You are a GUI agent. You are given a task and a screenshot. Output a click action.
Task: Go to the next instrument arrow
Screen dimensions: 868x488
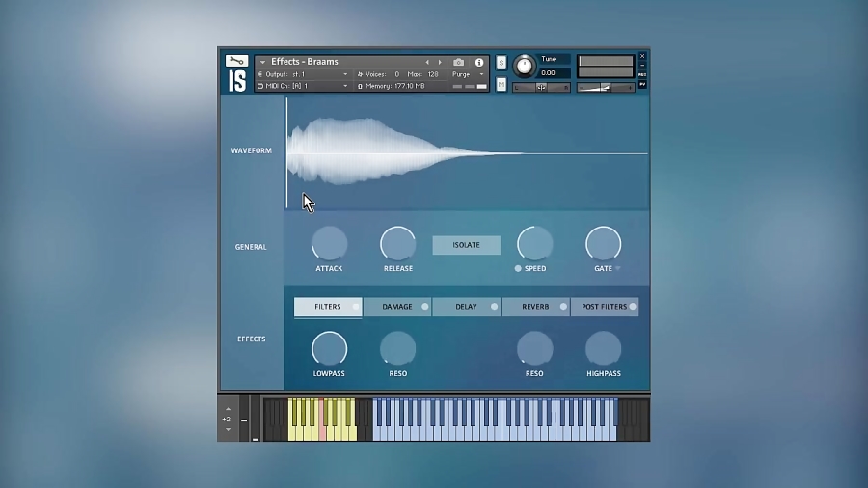pyautogui.click(x=441, y=63)
